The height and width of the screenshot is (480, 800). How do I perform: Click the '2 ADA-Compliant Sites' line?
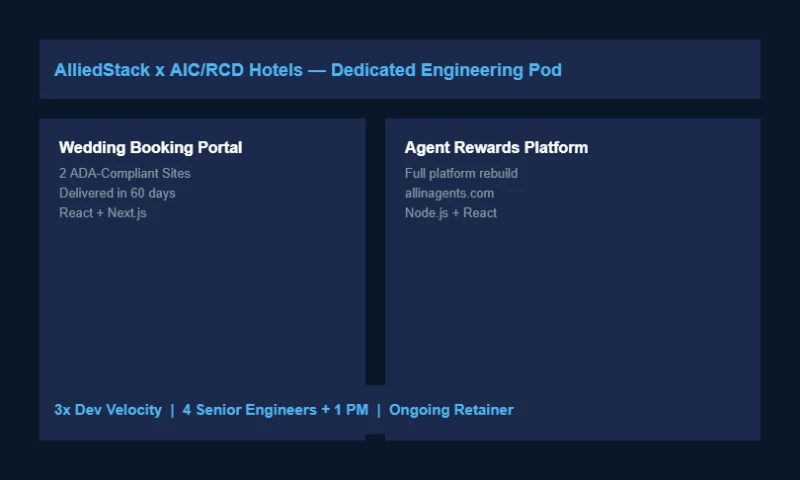(x=124, y=173)
